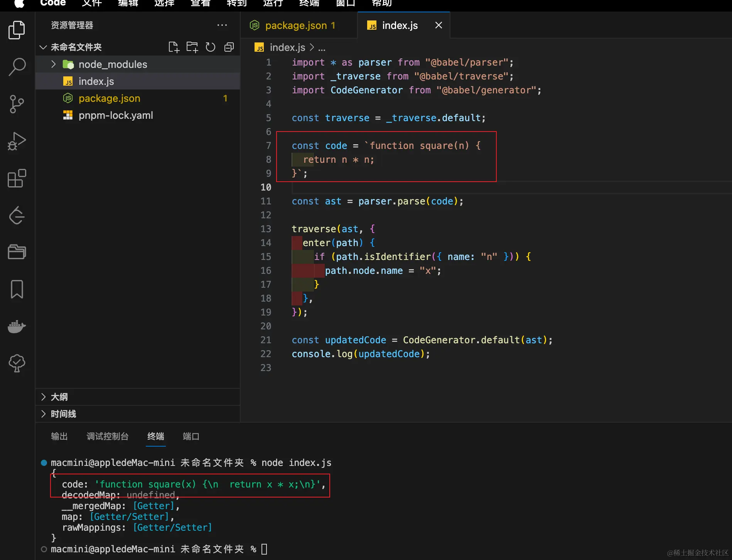Viewport: 732px width, 560px height.
Task: Open package.json from the file tree
Action: (138, 98)
